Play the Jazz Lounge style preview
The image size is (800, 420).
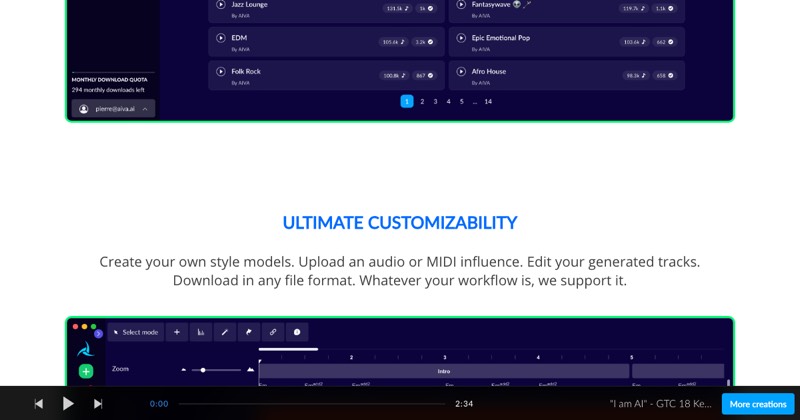221,5
